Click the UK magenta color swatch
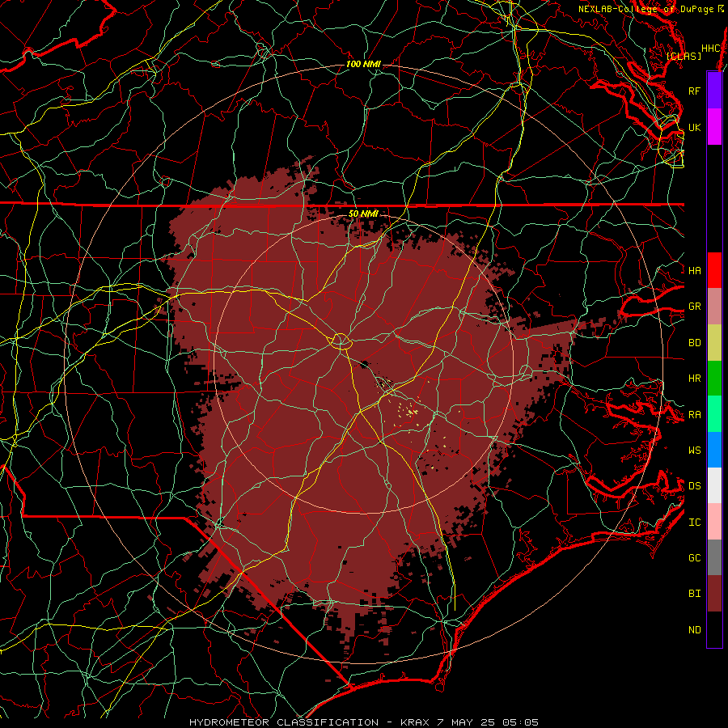Image resolution: width=728 pixels, height=728 pixels. coord(714,127)
